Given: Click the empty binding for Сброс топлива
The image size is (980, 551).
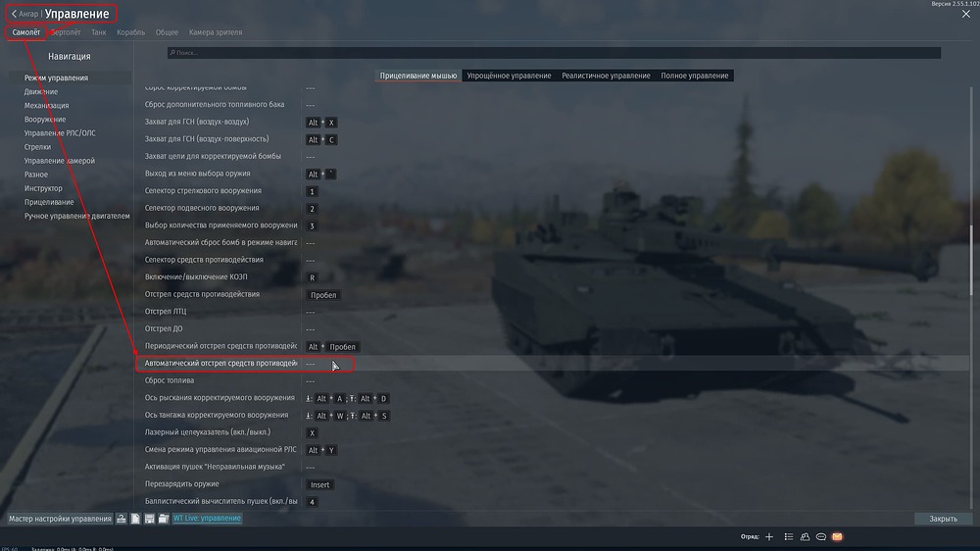Looking at the screenshot, I should [x=311, y=380].
